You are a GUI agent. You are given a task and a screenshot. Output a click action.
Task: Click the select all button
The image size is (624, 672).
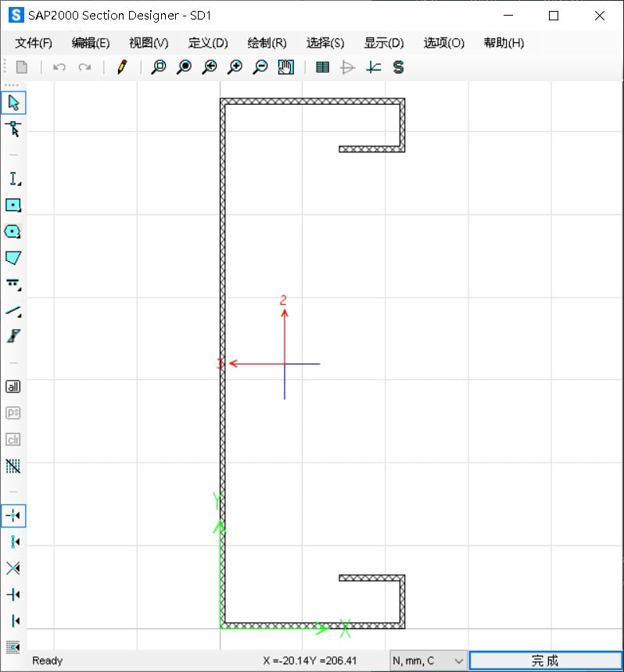point(13,387)
